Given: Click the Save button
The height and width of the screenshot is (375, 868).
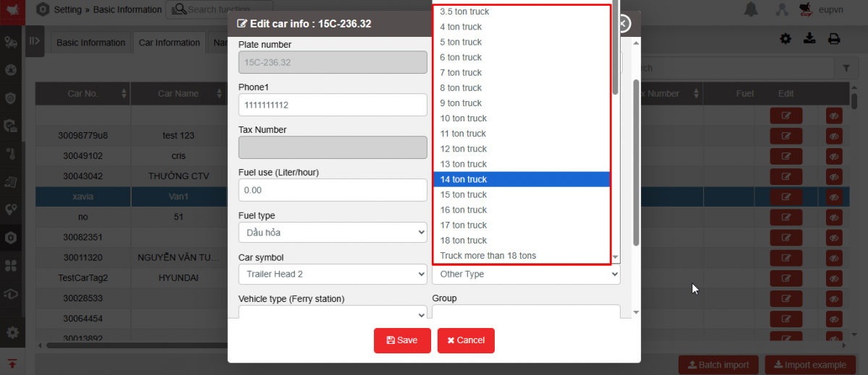Looking at the screenshot, I should [402, 340].
